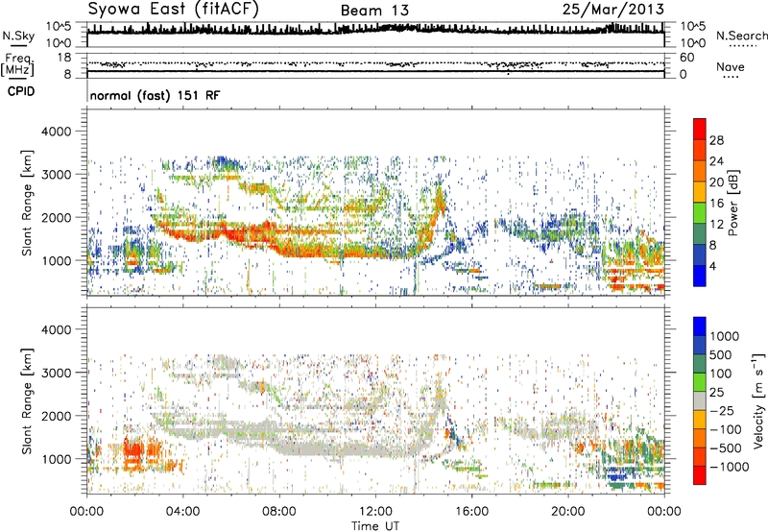This screenshot has width=768, height=532.
Task: Click the "Power [dB]" colorbar label
Action: pos(732,203)
